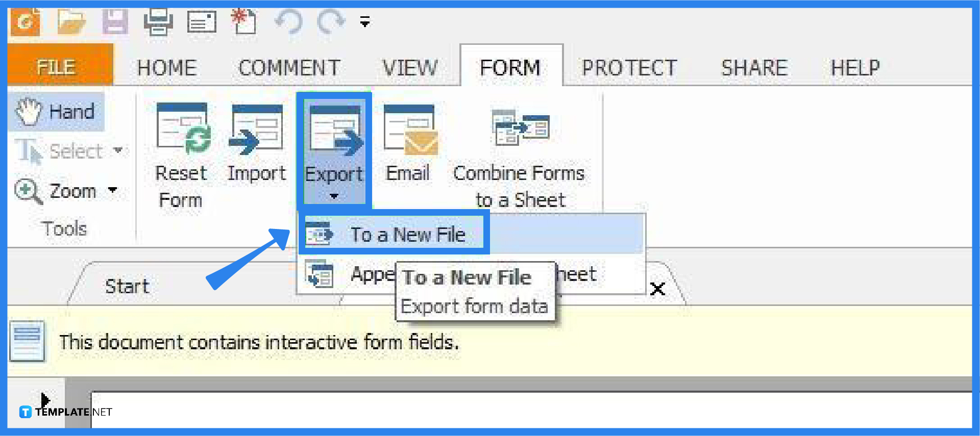Viewport: 980px width, 436px height.
Task: Open the Zoom dropdown
Action: click(113, 190)
